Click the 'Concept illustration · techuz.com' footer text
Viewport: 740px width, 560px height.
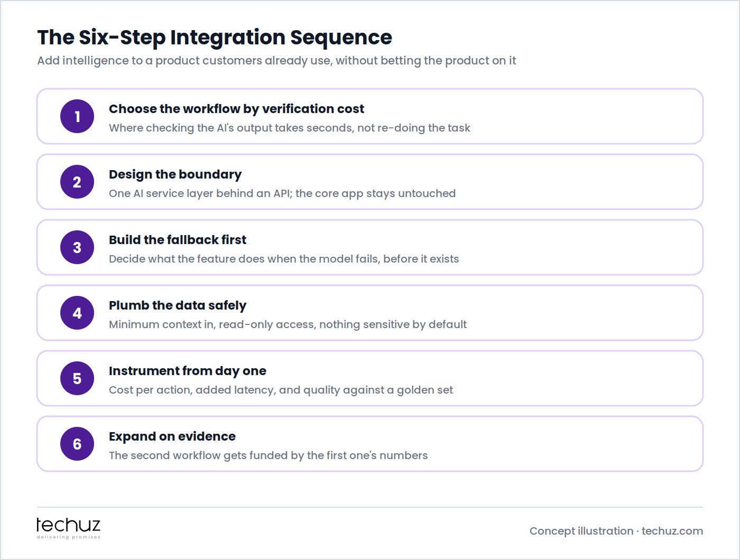tap(616, 531)
